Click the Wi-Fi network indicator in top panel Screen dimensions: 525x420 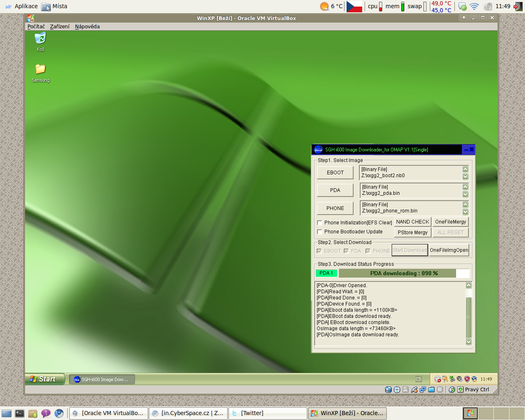pyautogui.click(x=474, y=6)
